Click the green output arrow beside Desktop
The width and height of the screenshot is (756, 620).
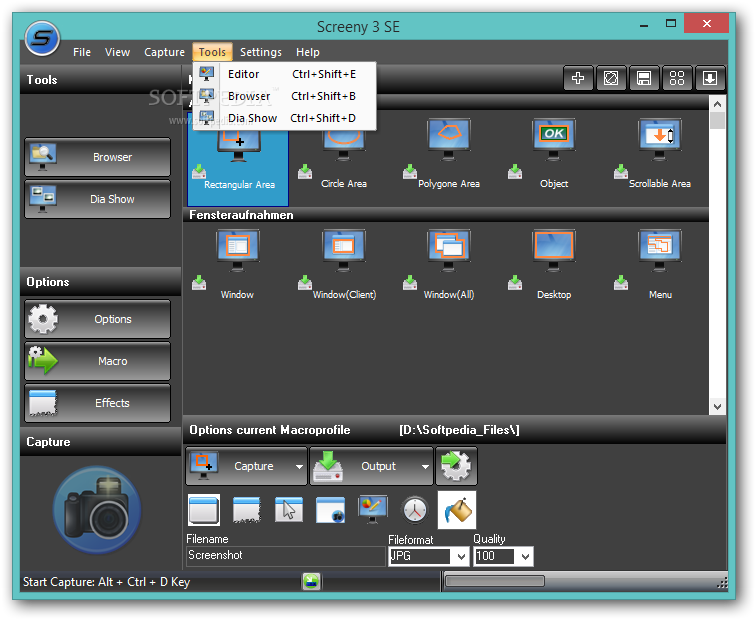(x=515, y=283)
